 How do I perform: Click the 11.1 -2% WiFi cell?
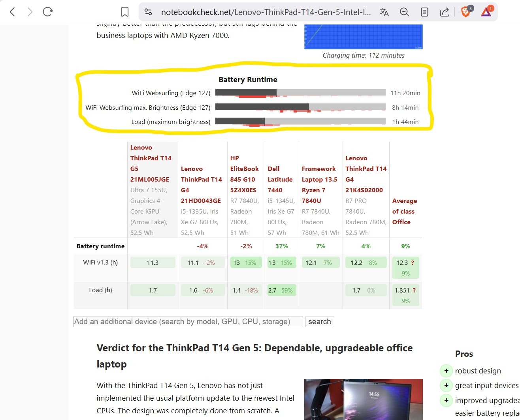coord(203,262)
